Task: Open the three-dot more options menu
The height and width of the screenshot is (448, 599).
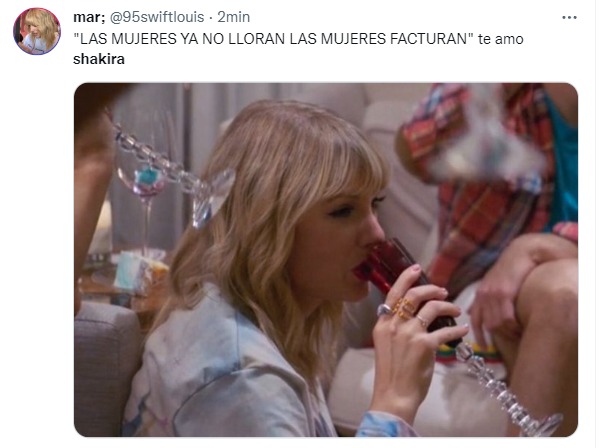Action: point(569,17)
